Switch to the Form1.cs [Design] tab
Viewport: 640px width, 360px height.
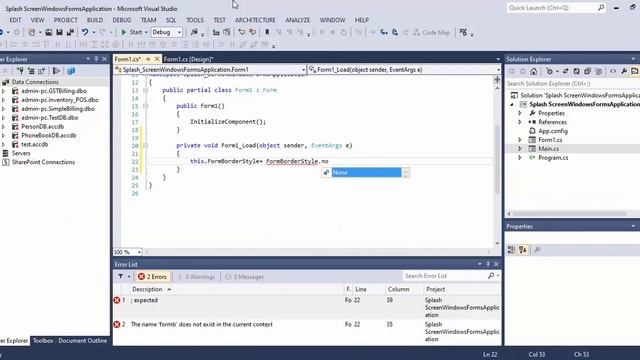(189, 59)
